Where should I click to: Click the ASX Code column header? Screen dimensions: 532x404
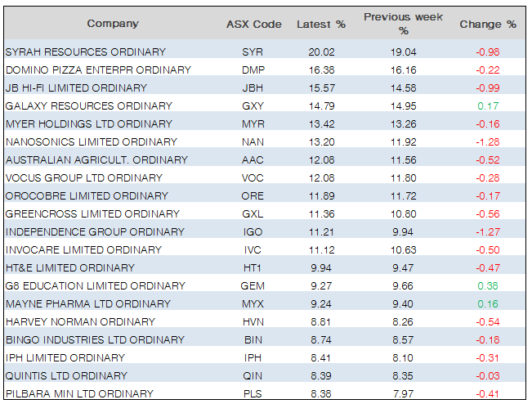pos(253,24)
